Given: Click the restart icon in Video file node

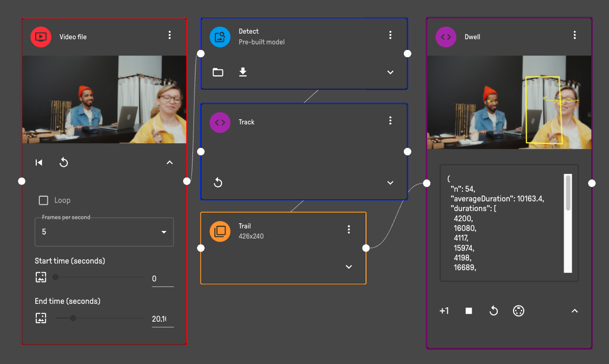Looking at the screenshot, I should (64, 163).
